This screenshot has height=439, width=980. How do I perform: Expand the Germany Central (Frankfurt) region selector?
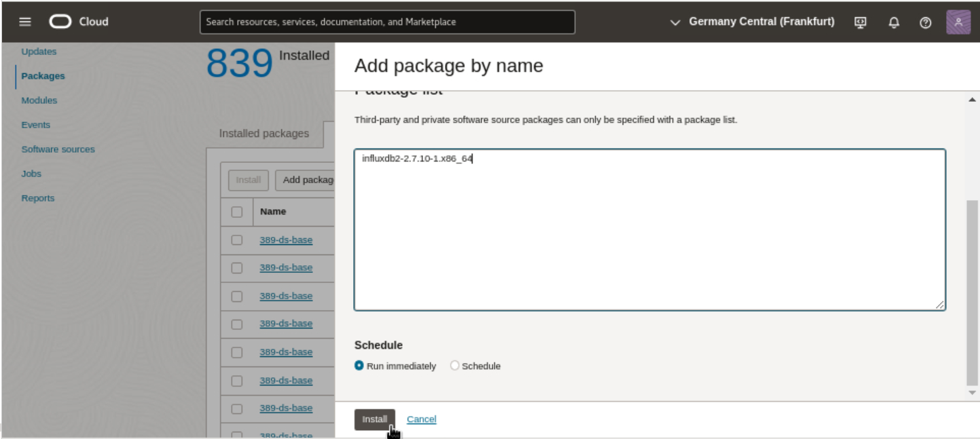click(752, 22)
